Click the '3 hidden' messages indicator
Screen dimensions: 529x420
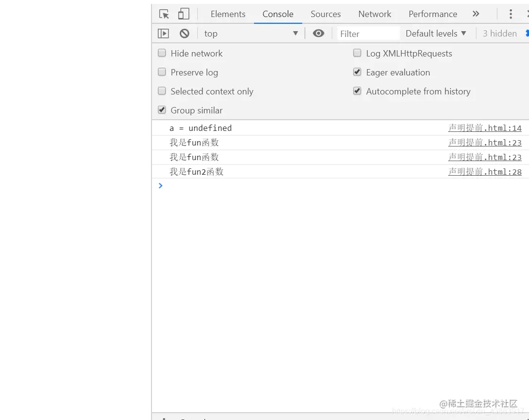(500, 34)
